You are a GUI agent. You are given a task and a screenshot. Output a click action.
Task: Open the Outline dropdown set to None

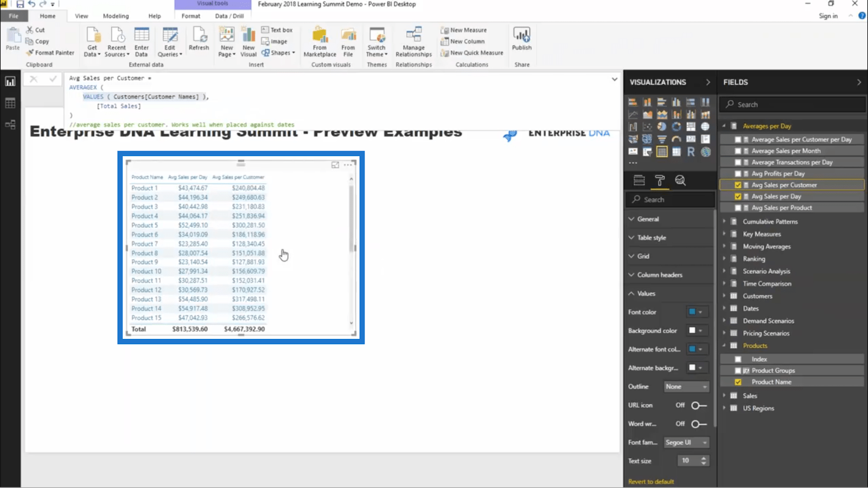(686, 387)
